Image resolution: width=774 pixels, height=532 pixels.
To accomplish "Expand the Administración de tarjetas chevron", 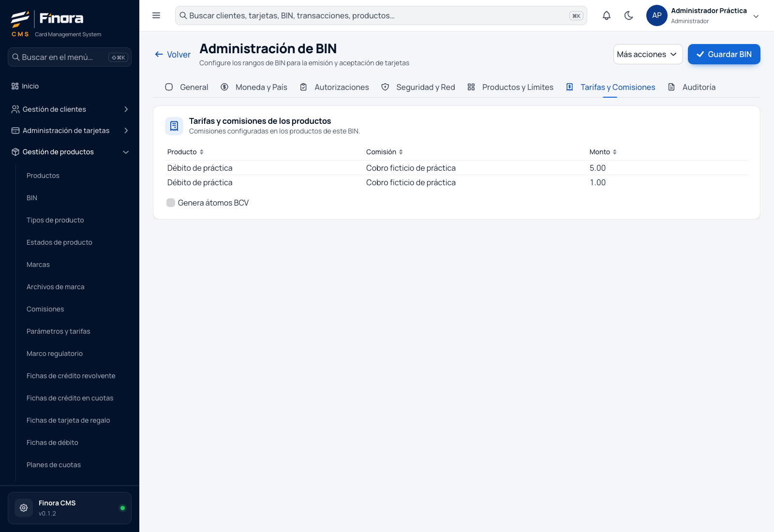I will (126, 131).
